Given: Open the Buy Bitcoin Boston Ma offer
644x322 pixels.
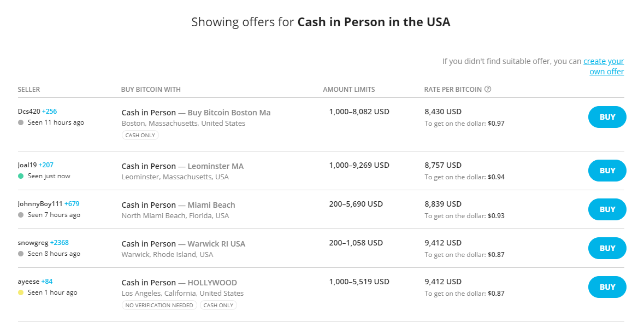Looking at the screenshot, I should pyautogui.click(x=229, y=113).
